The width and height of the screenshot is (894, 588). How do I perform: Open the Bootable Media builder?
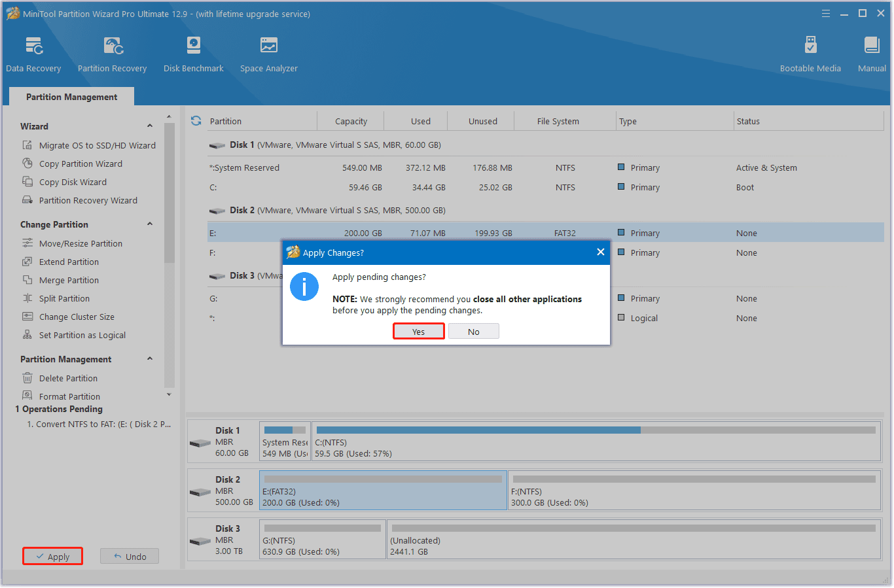click(x=810, y=55)
